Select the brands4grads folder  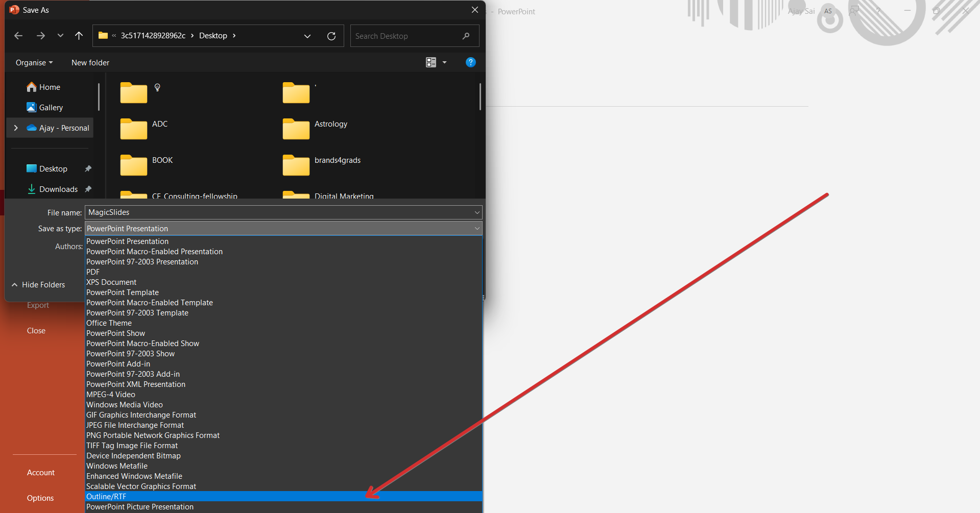322,164
